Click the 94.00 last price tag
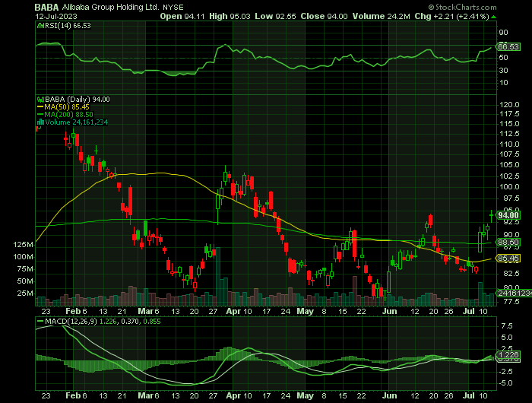 (x=508, y=215)
